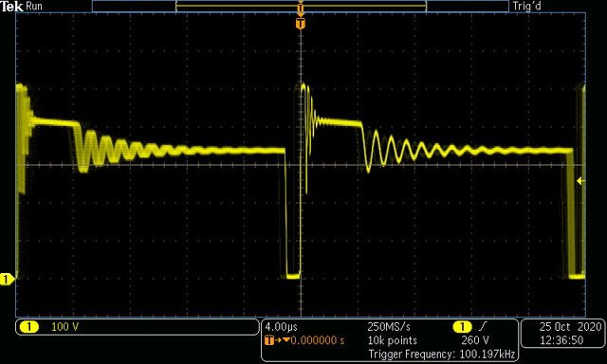Click the record view bar at top

click(x=301, y=7)
